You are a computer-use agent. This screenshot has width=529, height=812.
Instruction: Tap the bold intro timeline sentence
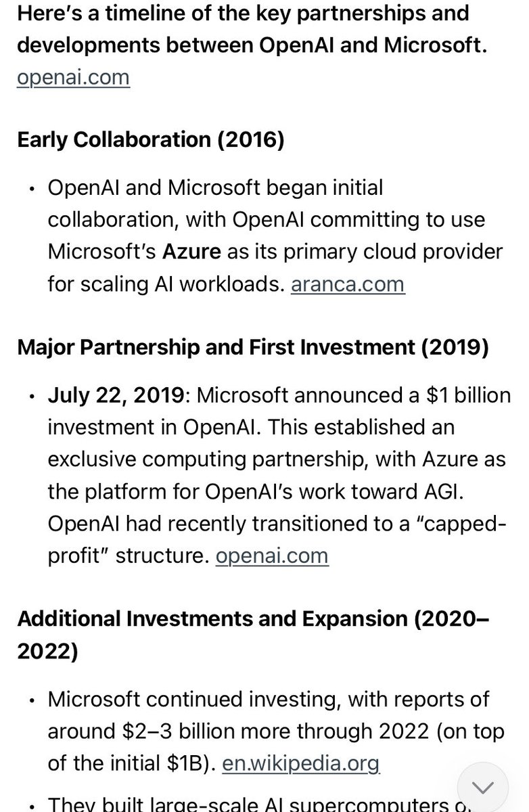(x=252, y=30)
